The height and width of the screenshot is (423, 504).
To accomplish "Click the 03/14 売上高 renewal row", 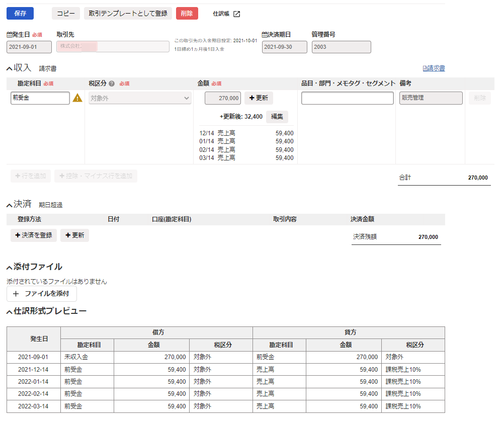I will tap(246, 158).
